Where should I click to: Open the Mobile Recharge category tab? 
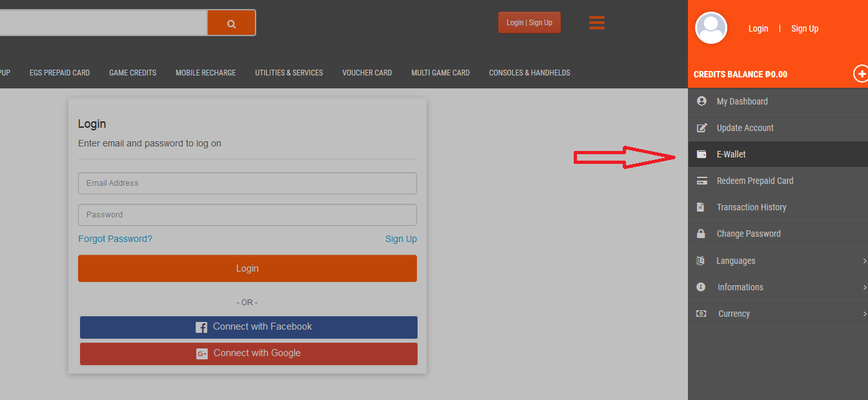click(206, 73)
